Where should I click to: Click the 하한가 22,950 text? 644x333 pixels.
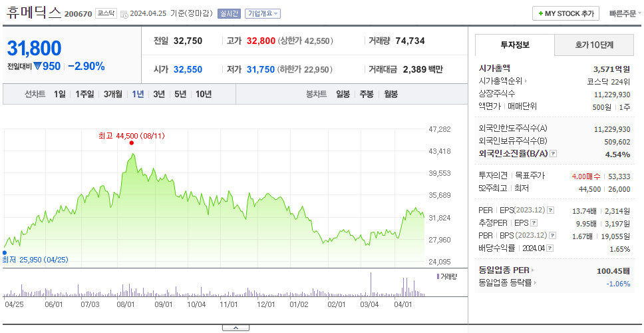click(305, 69)
